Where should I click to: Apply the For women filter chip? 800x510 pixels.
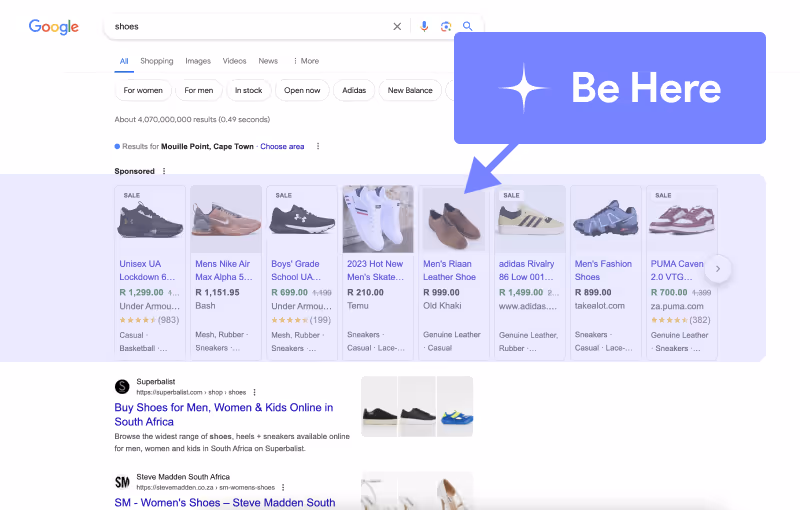tap(143, 90)
